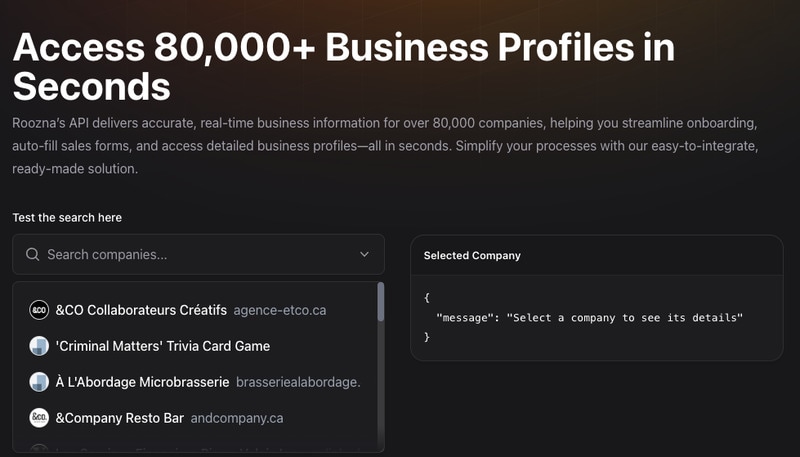
Task: Click the agence-etco.ca domain text
Action: click(280, 310)
